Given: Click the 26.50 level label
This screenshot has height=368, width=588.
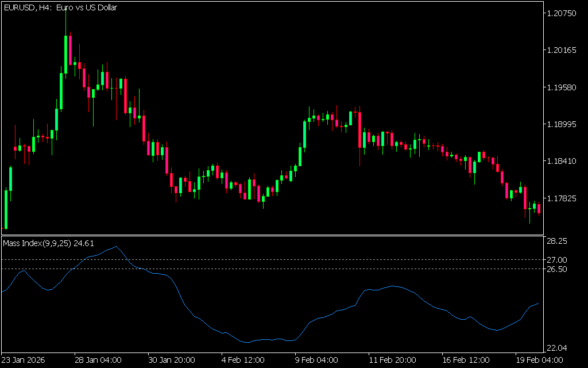Looking at the screenshot, I should pyautogui.click(x=556, y=269).
